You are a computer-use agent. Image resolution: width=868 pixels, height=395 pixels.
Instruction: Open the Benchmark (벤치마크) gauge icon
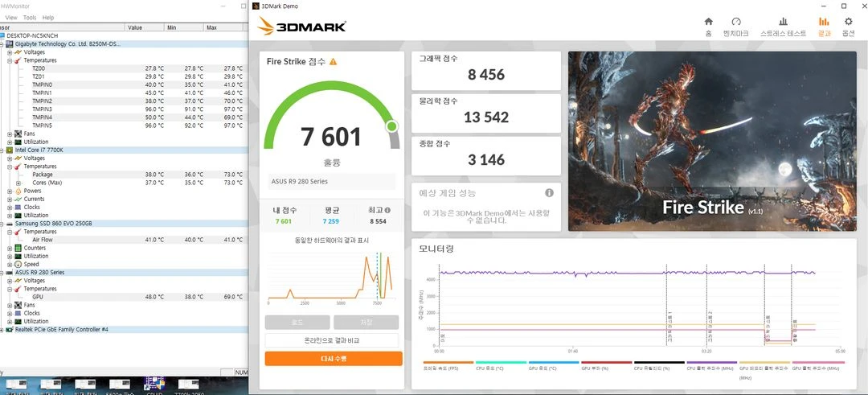click(x=735, y=22)
